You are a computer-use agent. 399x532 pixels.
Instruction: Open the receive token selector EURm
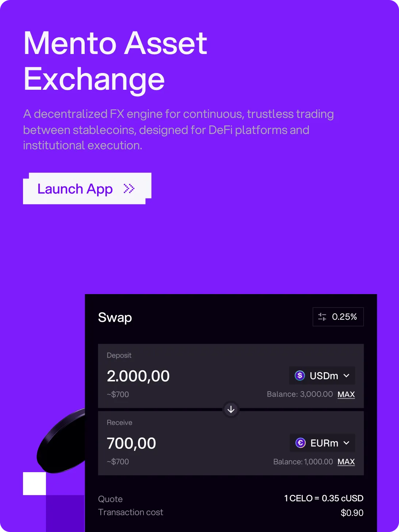tap(322, 443)
